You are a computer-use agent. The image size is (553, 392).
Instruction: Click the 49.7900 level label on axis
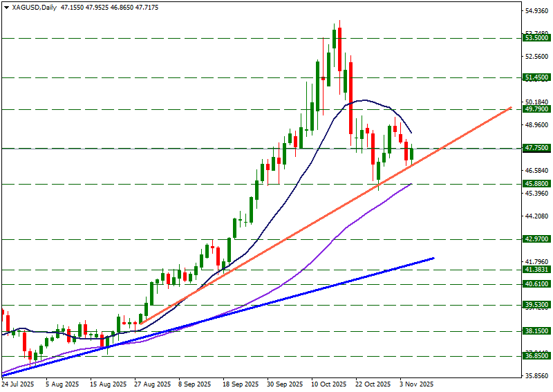click(x=536, y=109)
